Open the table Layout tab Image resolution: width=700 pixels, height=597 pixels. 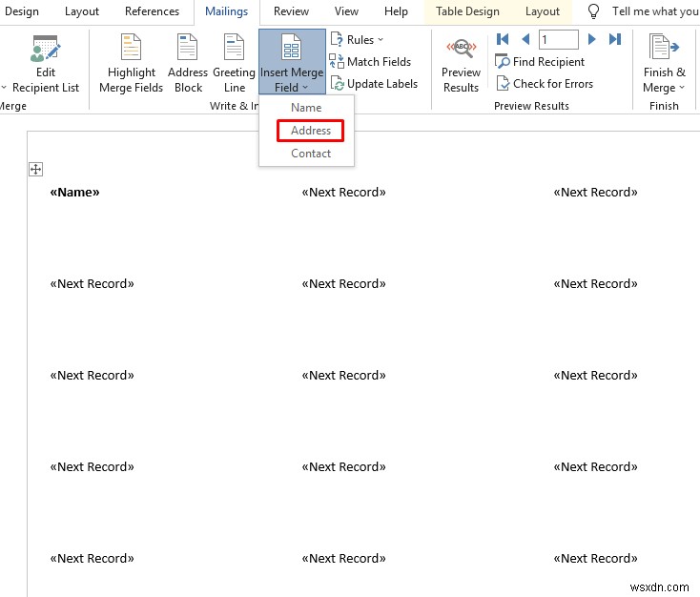pos(542,11)
